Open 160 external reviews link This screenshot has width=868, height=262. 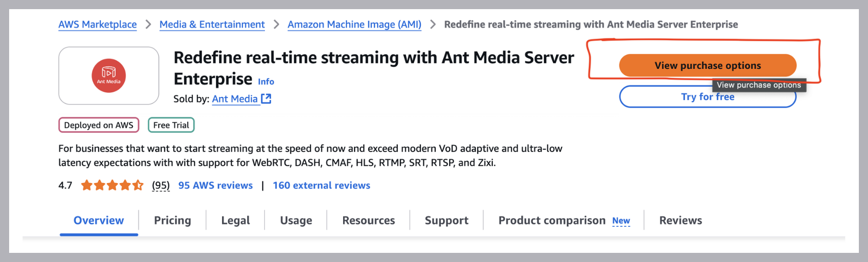click(322, 185)
